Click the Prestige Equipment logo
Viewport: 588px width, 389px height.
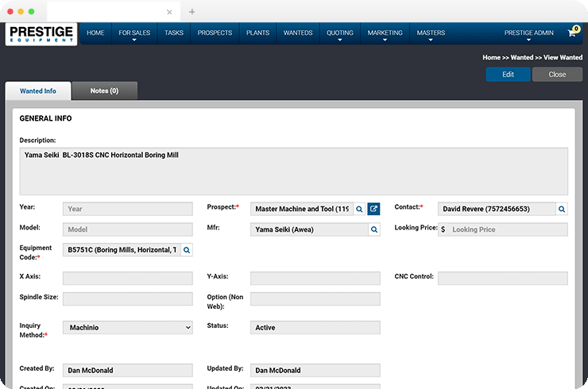coord(41,34)
